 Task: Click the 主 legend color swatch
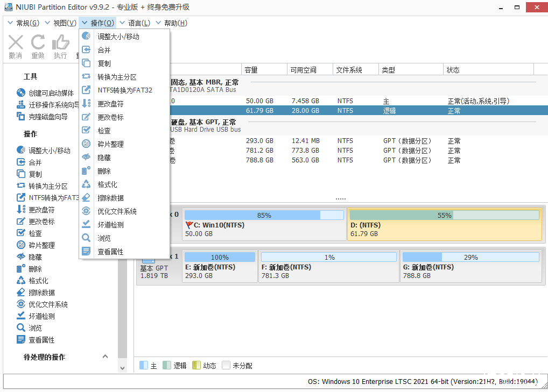click(144, 365)
